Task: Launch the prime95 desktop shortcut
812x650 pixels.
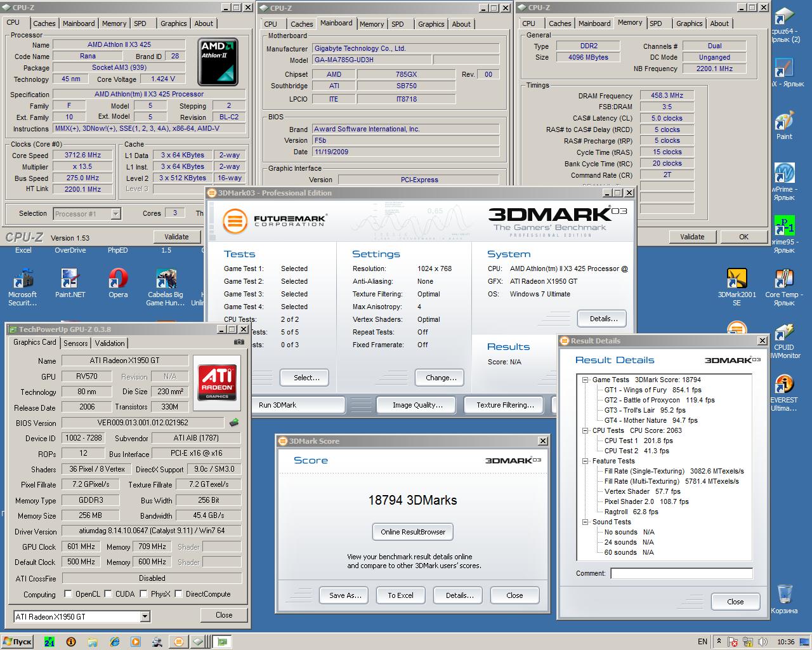Action: (784, 235)
